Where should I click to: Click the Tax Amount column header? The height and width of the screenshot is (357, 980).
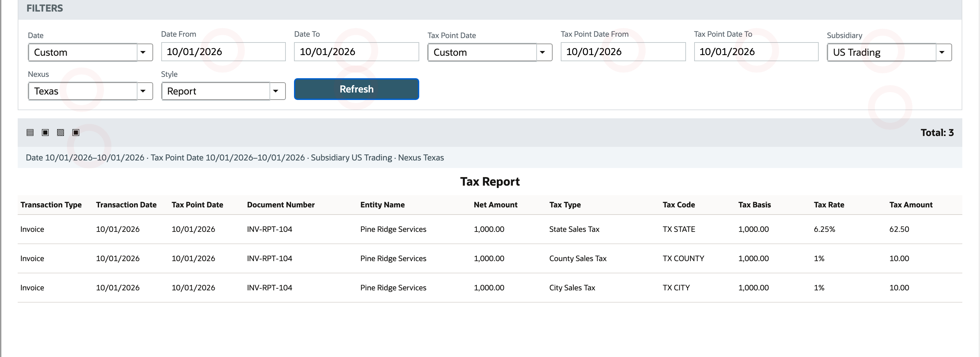[911, 205]
